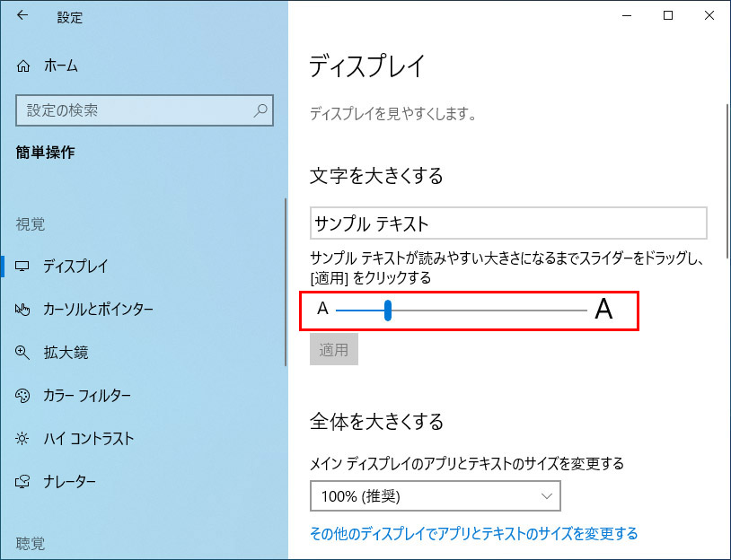731x560 pixels.
Task: Click the 簡単操作 section title
Action: pyautogui.click(x=45, y=153)
